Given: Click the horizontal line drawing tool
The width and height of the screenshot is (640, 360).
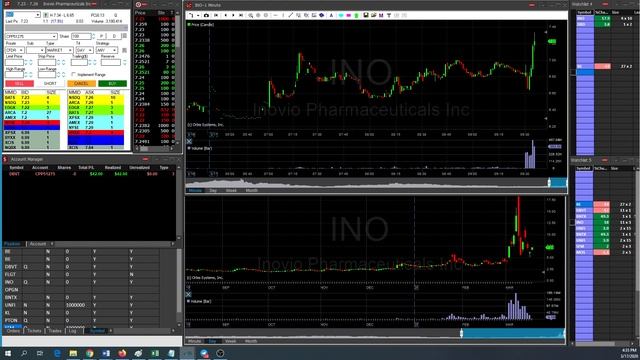Looking at the screenshot, I should [x=276, y=15].
